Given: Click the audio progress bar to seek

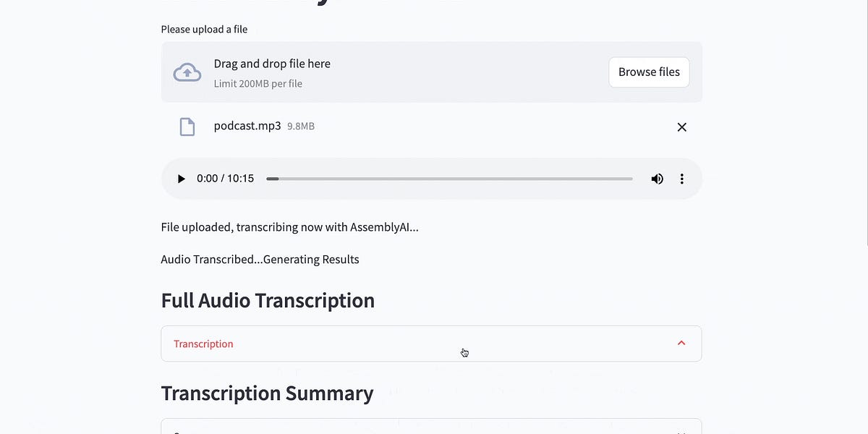Looking at the screenshot, I should 450,179.
